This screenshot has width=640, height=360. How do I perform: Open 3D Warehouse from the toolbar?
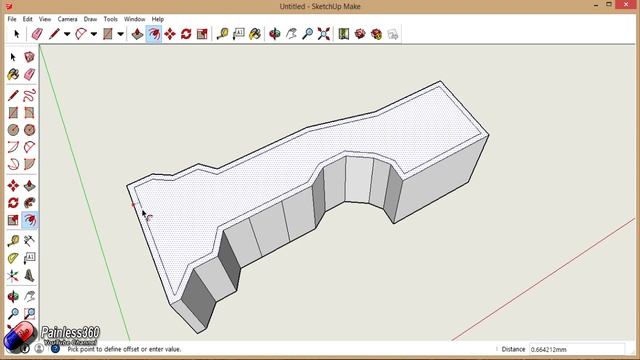tap(360, 34)
